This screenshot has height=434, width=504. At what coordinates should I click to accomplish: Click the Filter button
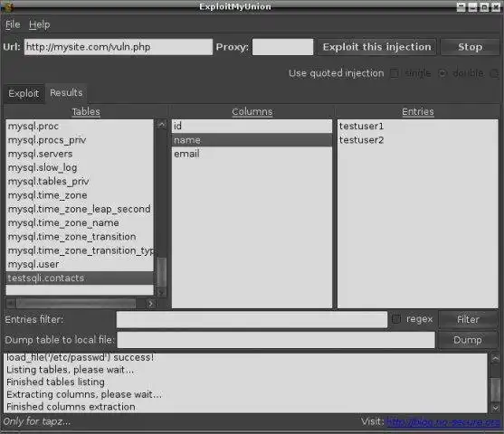point(468,320)
